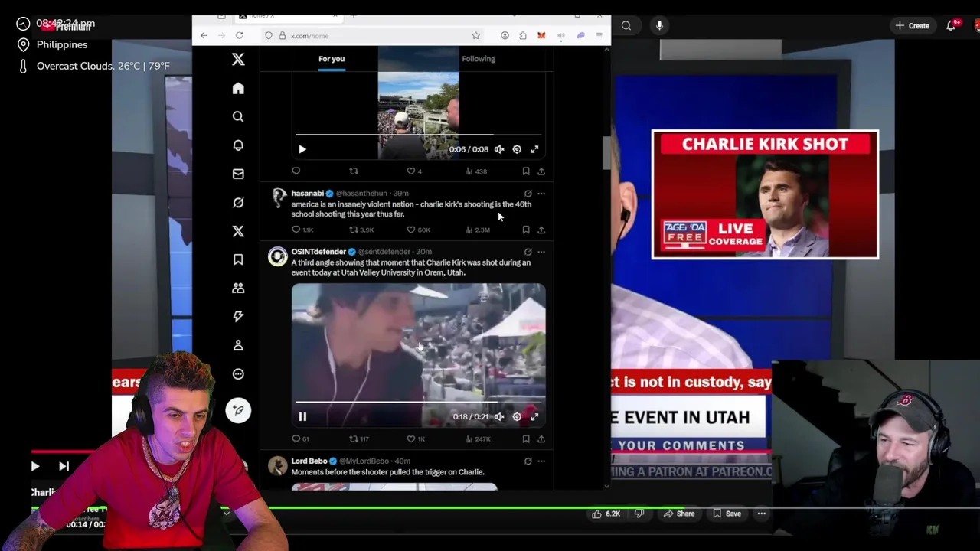
Task: Like hasanabi post with 60K likes
Action: point(419,230)
